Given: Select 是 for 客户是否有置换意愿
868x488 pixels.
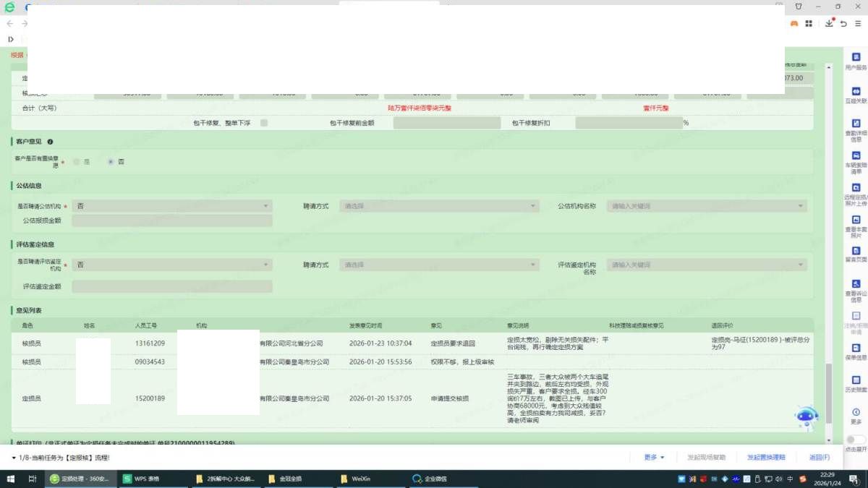Looking at the screenshot, I should [x=77, y=162].
